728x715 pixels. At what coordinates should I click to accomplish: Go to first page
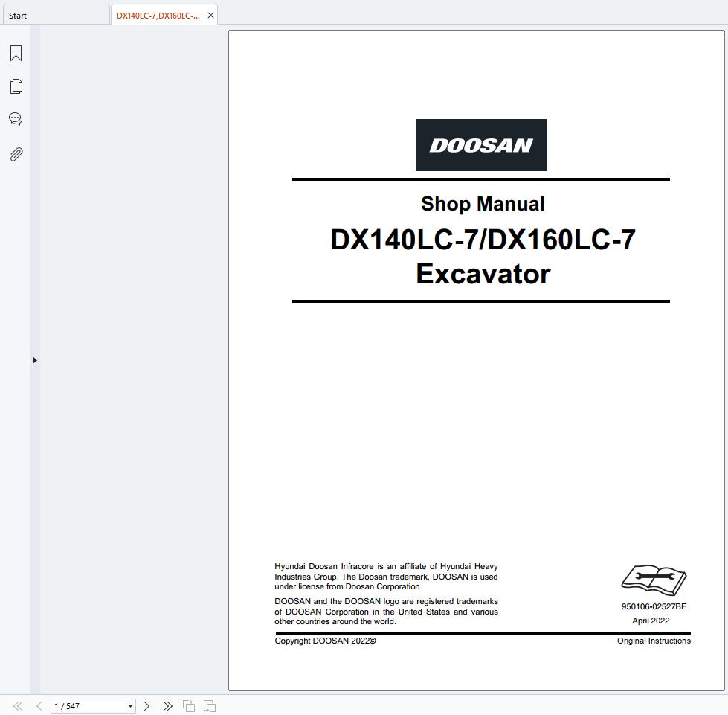(x=18, y=706)
